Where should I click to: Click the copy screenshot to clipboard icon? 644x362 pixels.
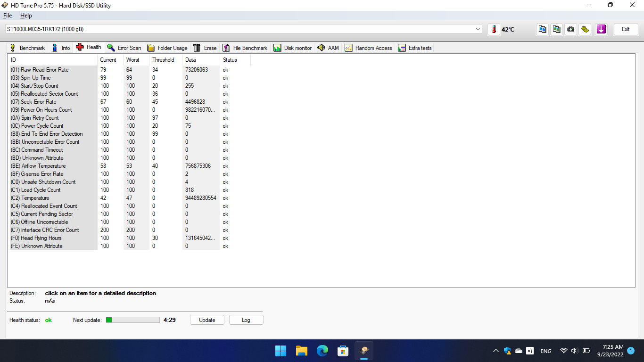(557, 29)
